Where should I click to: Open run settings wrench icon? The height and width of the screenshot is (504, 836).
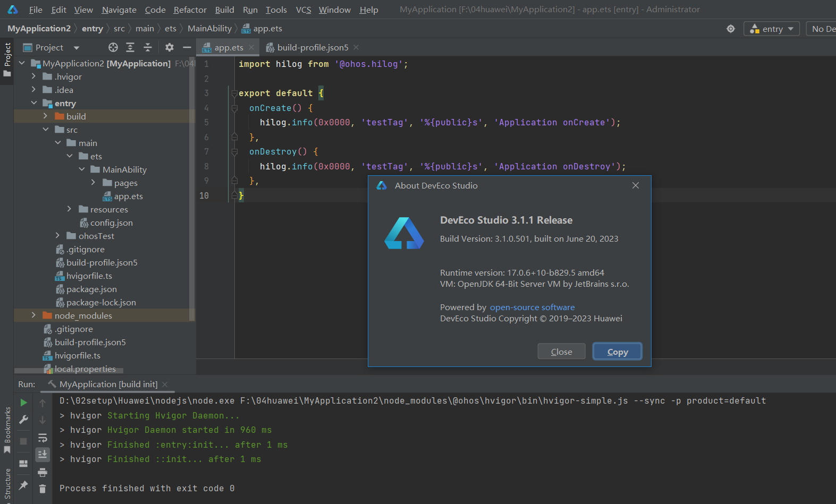click(x=23, y=420)
